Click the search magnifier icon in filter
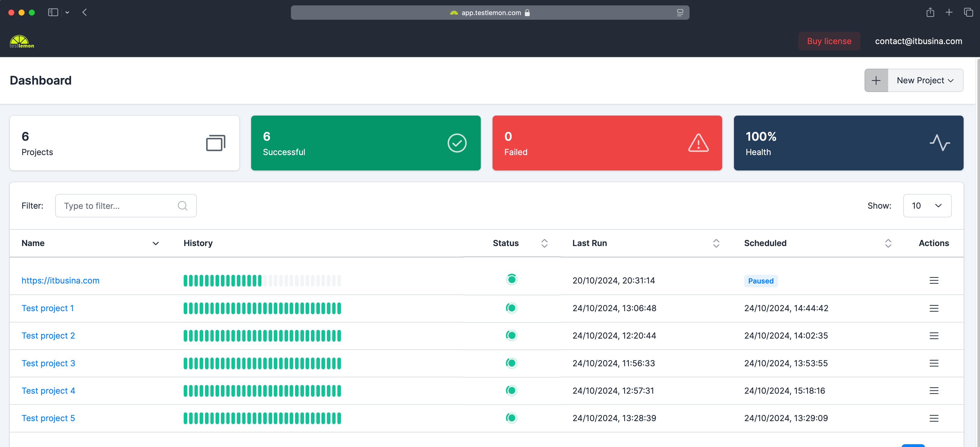The image size is (980, 447). pos(182,206)
